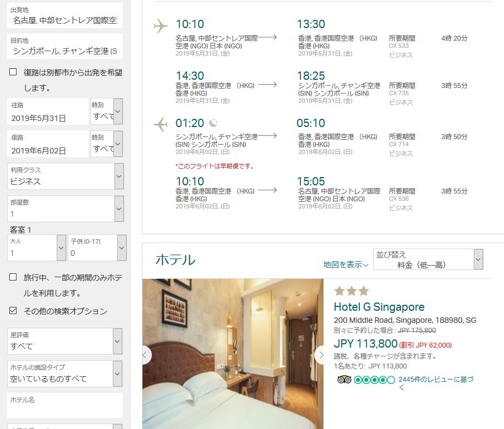This screenshot has width=504, height=429.
Task: Open the 利用クラス dropdown
Action: 65,177
